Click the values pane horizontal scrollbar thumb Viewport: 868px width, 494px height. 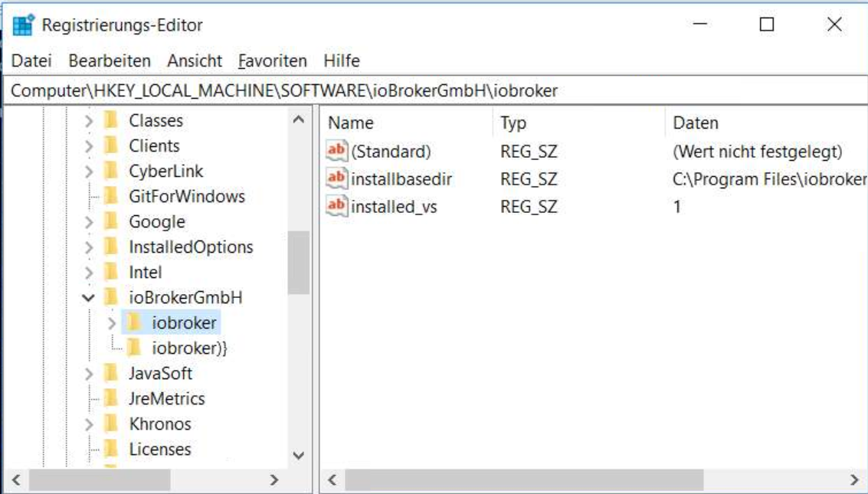(x=524, y=479)
